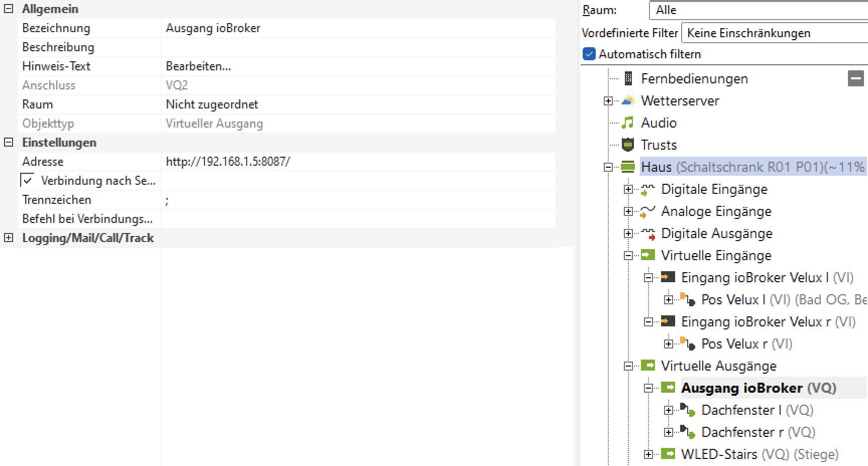Click the collapse minus button beside Fernbedienungen
Viewport: 868px width, 466px height.
856,78
